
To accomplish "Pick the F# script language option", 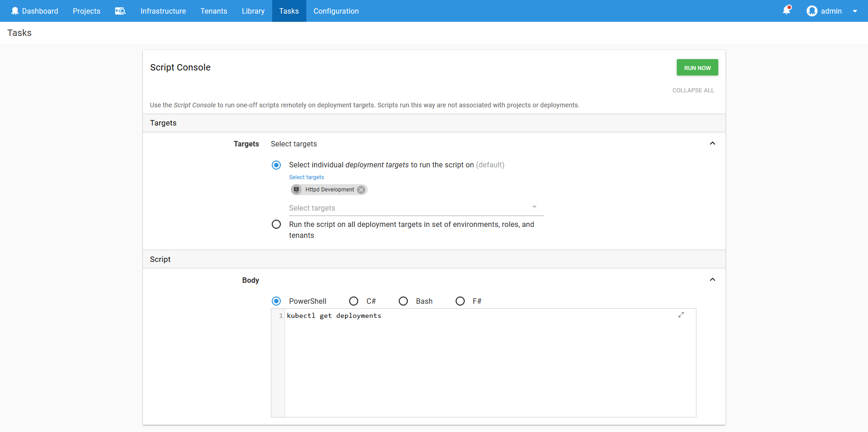I will [460, 301].
